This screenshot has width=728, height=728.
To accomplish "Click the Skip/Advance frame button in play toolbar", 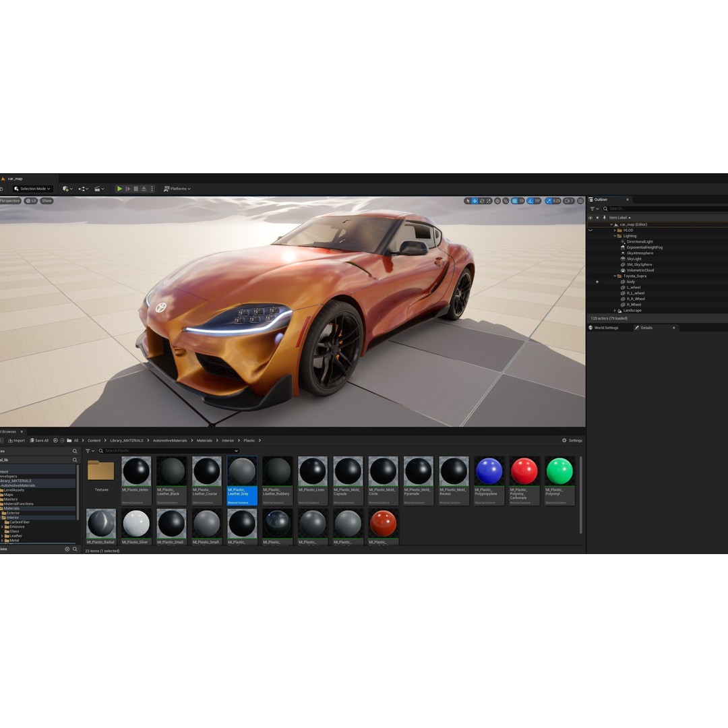I will coord(128,189).
